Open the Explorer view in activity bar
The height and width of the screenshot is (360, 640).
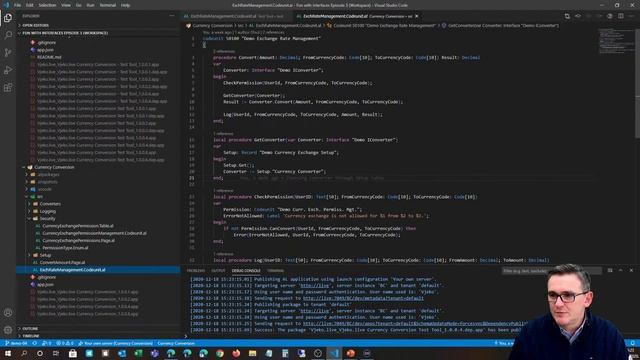pyautogui.click(x=8, y=18)
